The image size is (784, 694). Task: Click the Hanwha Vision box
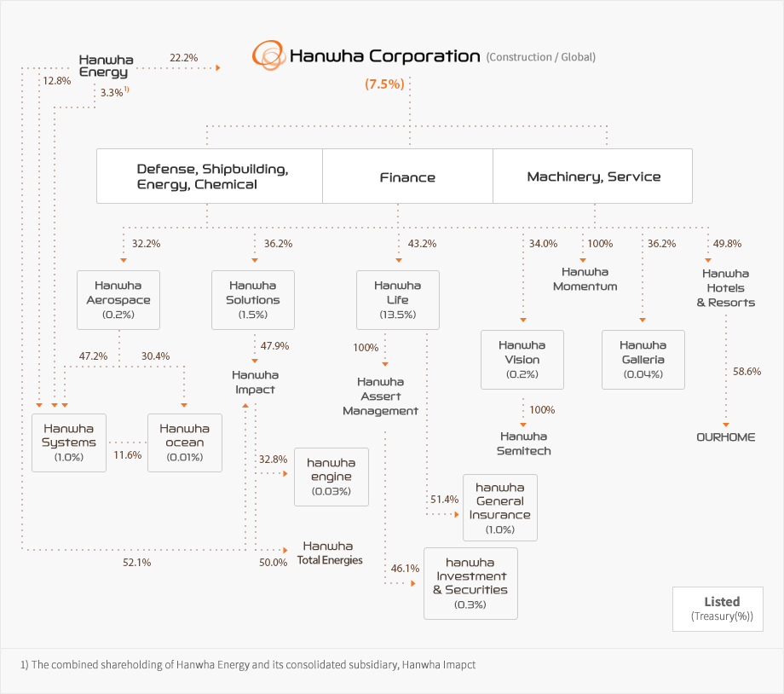coord(522,360)
